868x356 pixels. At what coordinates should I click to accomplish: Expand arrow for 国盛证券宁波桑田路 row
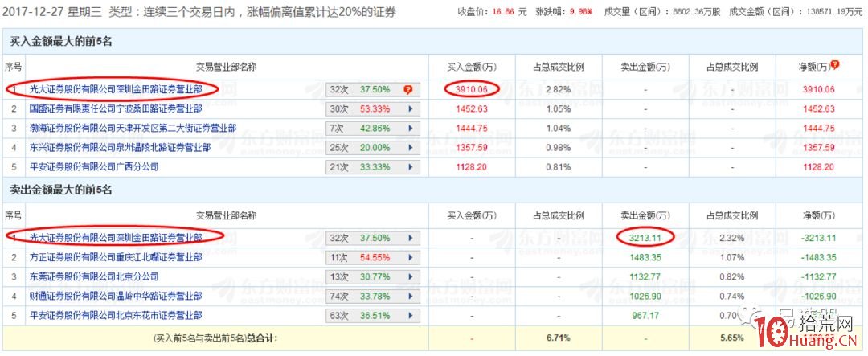(410, 109)
